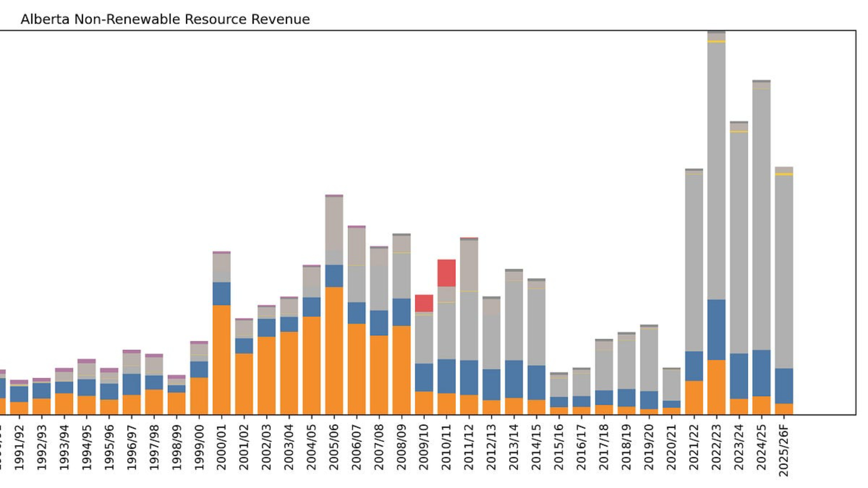Click the orange segment of the 2022/23 bar
Viewport: 868px width, 488px height.
[x=716, y=387]
